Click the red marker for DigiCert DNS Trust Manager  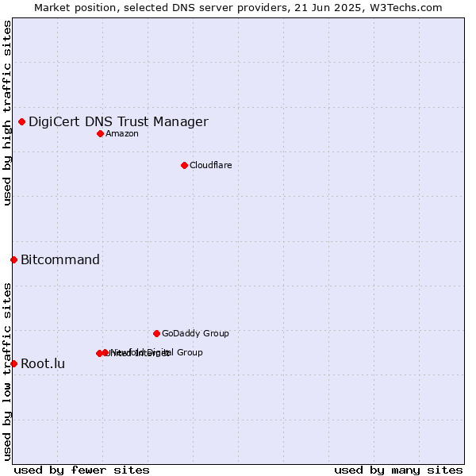tap(22, 122)
